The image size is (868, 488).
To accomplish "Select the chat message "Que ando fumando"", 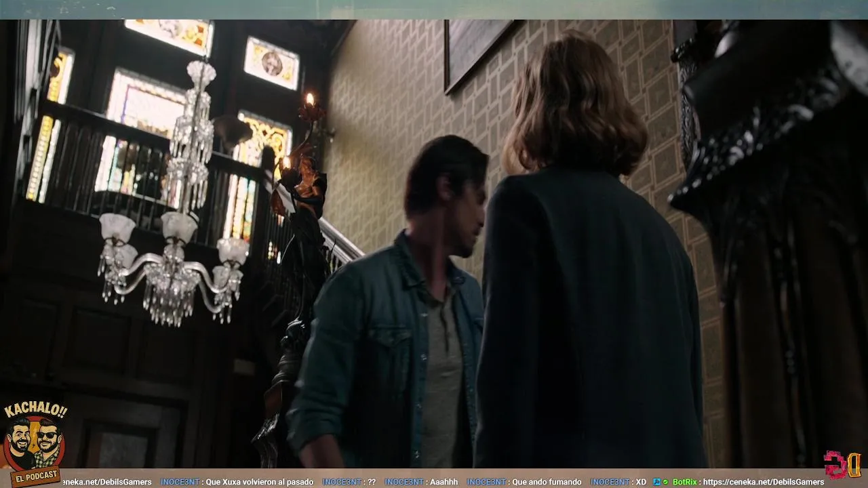I will pyautogui.click(x=547, y=482).
